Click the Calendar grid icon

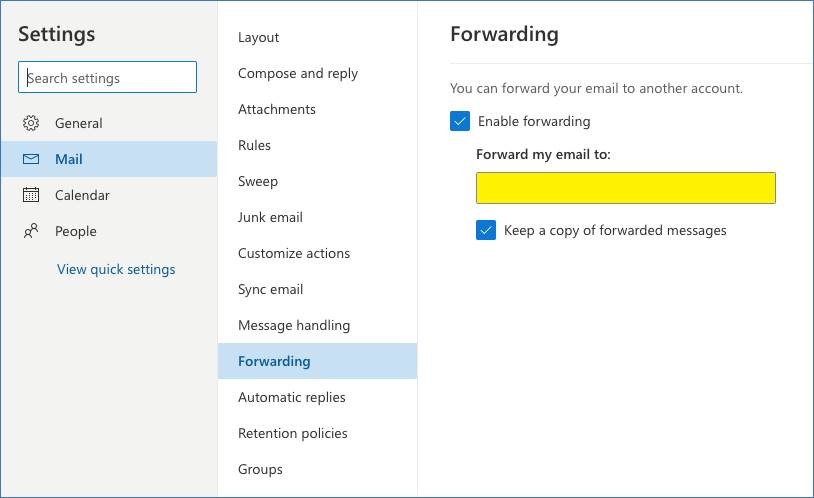(31, 195)
